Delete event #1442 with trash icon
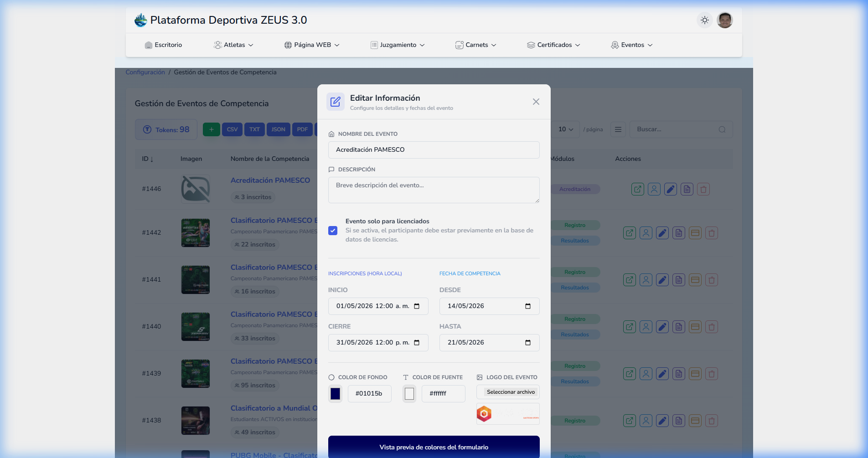The height and width of the screenshot is (458, 868). 712,233
